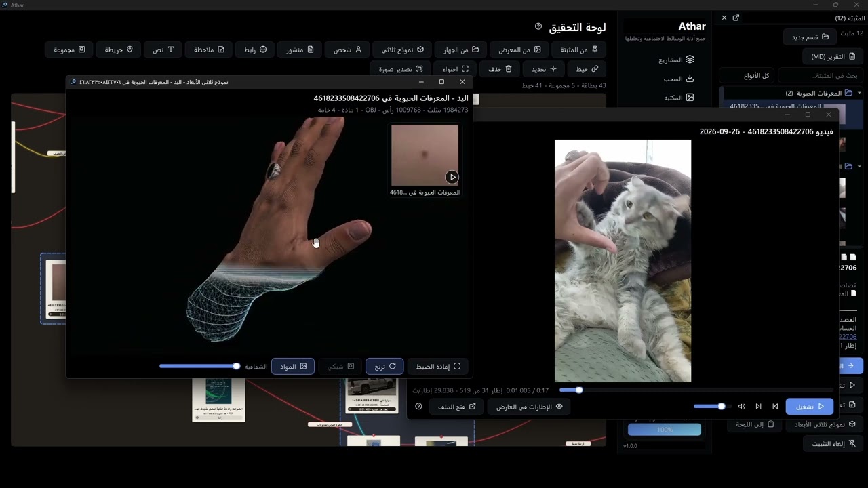Toggle auto-rotate (ترنح) in 3D viewer
The width and height of the screenshot is (868, 488).
[384, 367]
